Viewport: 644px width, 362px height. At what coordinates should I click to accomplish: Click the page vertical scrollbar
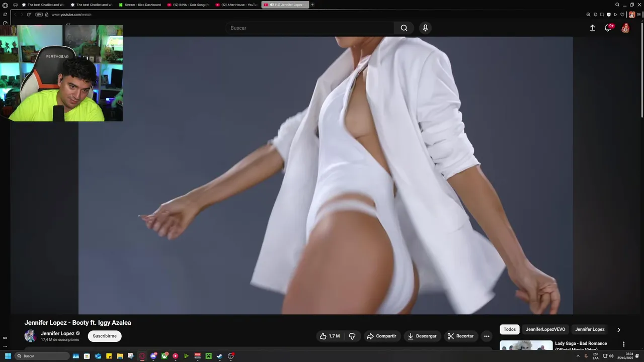[642, 70]
